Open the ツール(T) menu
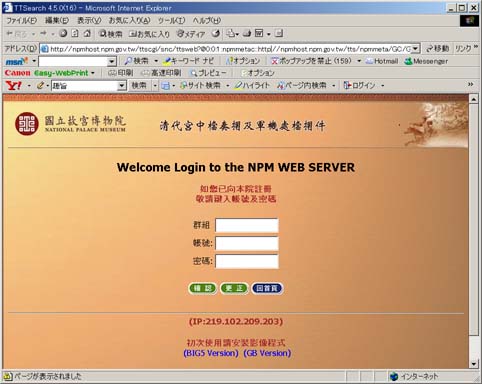482x384 pixels. coord(171,21)
